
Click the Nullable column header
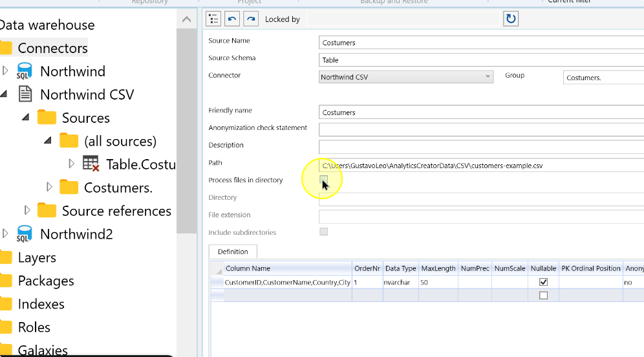click(x=543, y=268)
